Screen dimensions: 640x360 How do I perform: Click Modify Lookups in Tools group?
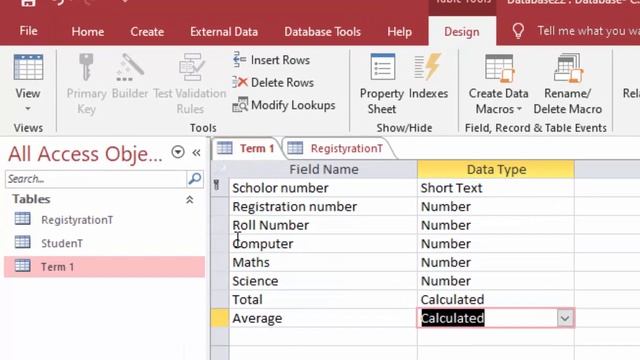[x=284, y=105]
